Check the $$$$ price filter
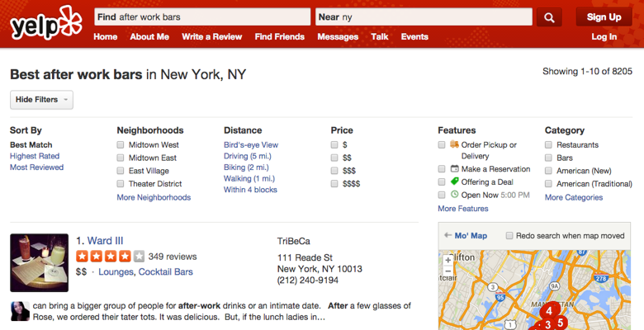The height and width of the screenshot is (330, 644). pyautogui.click(x=334, y=183)
